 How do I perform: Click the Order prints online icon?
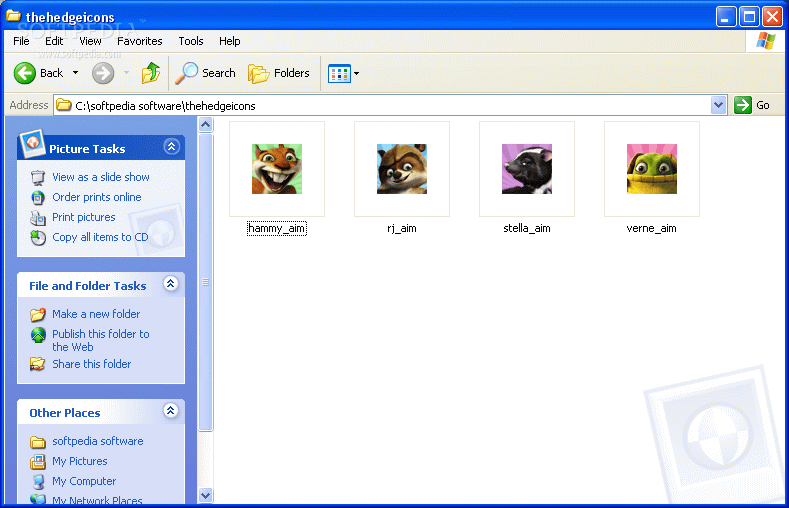(x=38, y=198)
